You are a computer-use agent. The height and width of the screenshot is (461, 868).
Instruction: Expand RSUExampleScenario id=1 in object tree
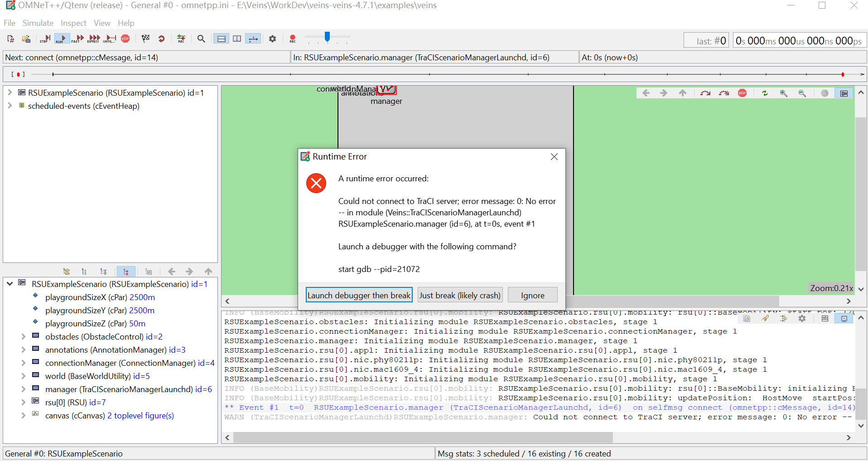10,92
